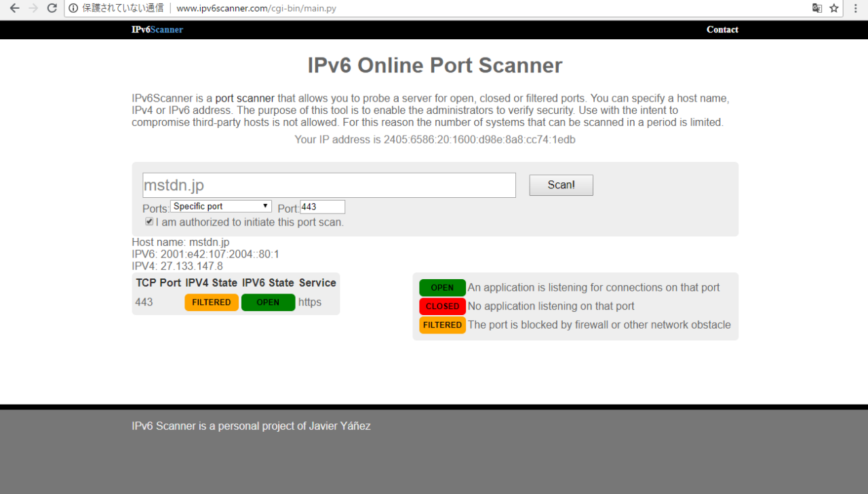The image size is (868, 494).
Task: Click the green OPEN legend badge
Action: coord(442,287)
